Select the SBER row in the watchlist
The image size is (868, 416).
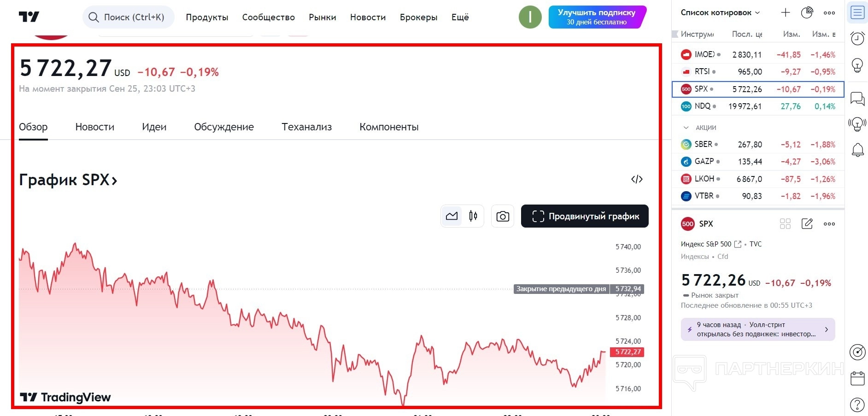coord(758,144)
